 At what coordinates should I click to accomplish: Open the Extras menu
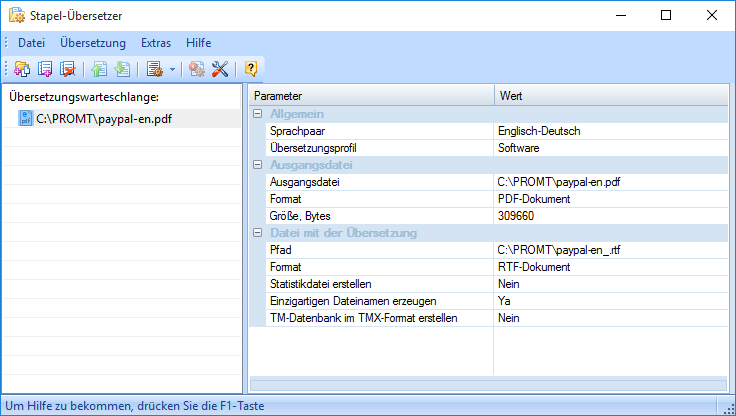pyautogui.click(x=156, y=43)
